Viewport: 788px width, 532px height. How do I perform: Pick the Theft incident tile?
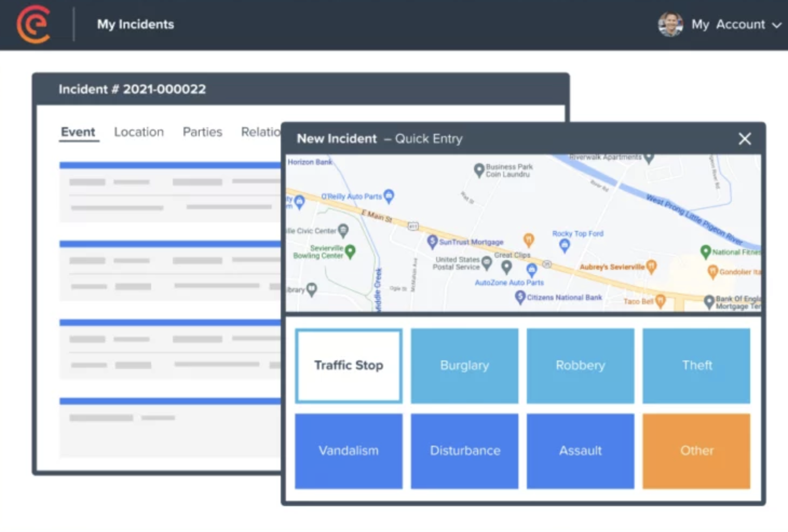point(696,366)
